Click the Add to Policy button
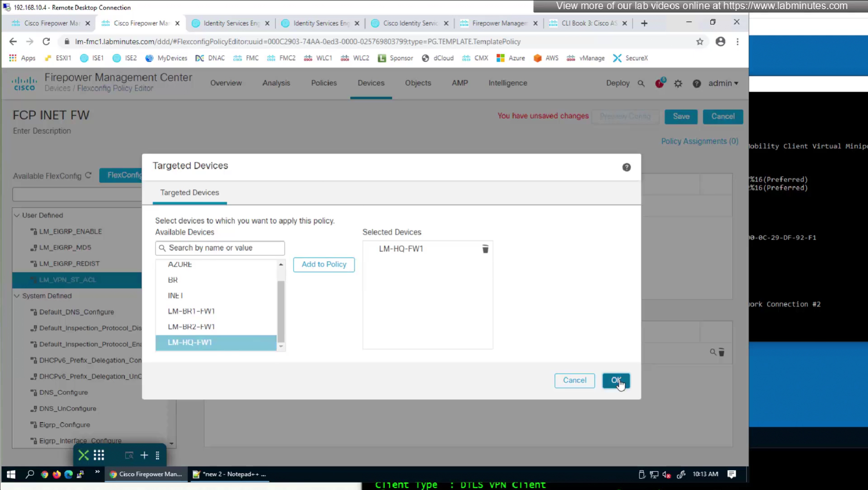Image resolution: width=868 pixels, height=490 pixels. point(324,264)
